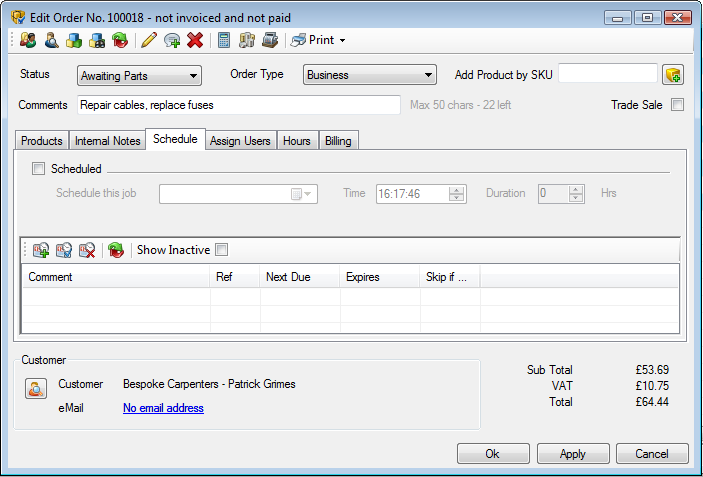703x477 pixels.
Task: Enable the Scheduled checkbox
Action: click(39, 169)
